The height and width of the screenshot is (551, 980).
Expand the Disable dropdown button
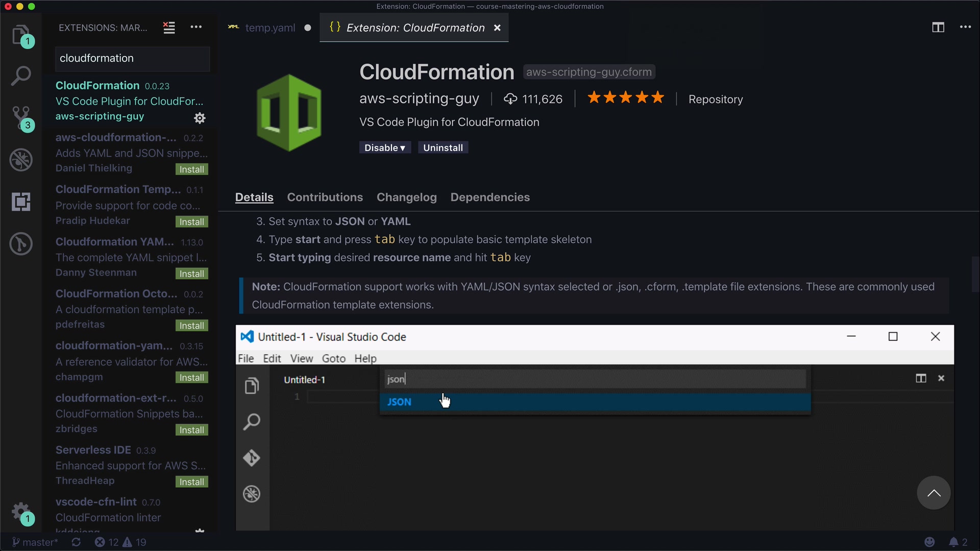click(x=385, y=148)
